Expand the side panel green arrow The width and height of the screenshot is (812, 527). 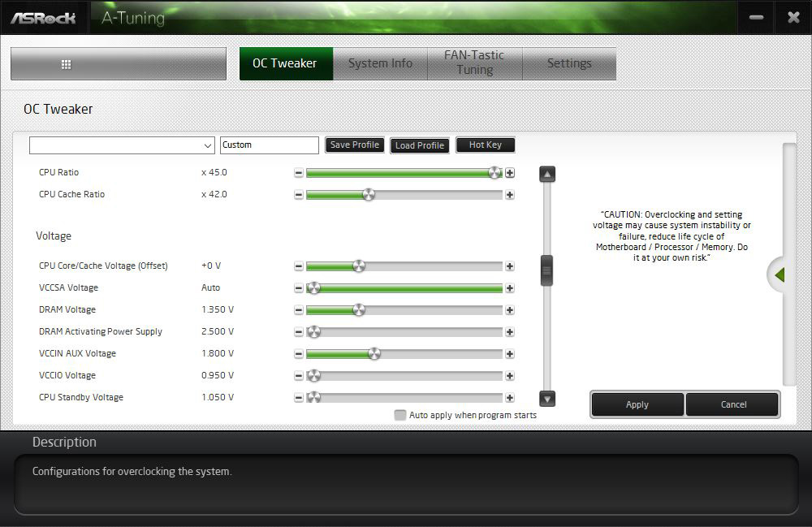coord(779,275)
